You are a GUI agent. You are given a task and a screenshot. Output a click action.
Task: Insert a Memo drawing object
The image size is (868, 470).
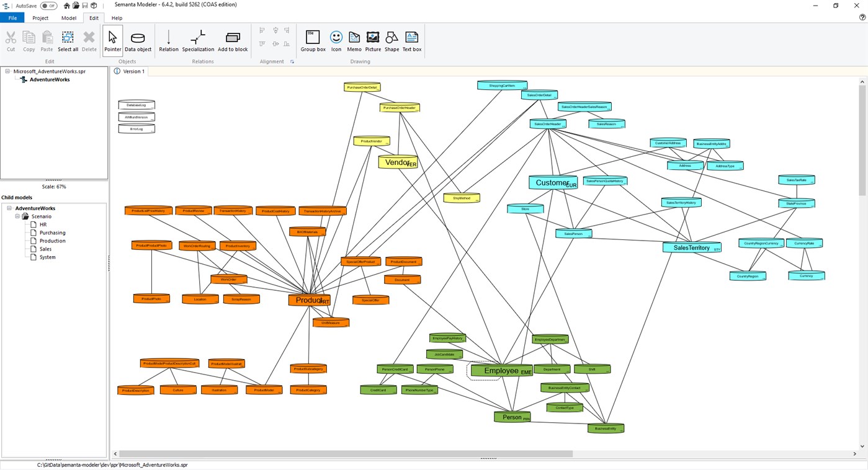[x=354, y=41]
